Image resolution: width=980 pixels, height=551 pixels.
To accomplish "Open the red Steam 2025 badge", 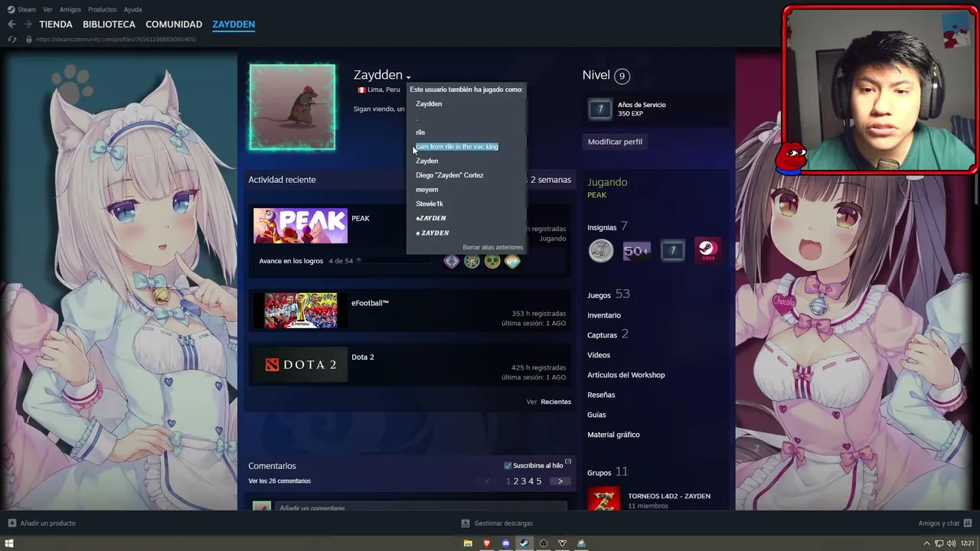I will [x=707, y=250].
